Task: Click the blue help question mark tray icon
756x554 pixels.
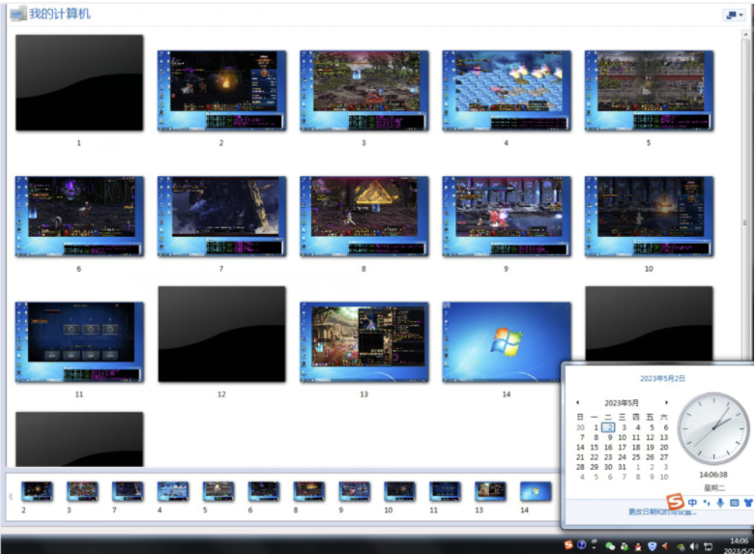Action: tap(581, 545)
